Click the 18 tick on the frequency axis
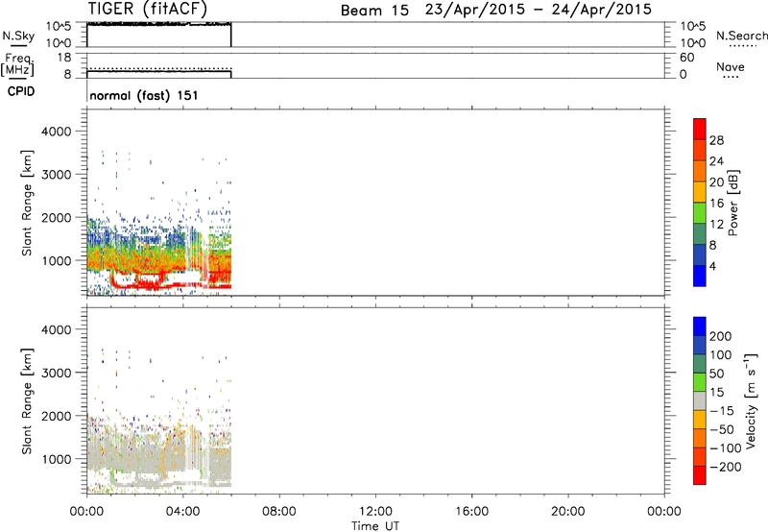The width and height of the screenshot is (768, 532). coord(64,58)
